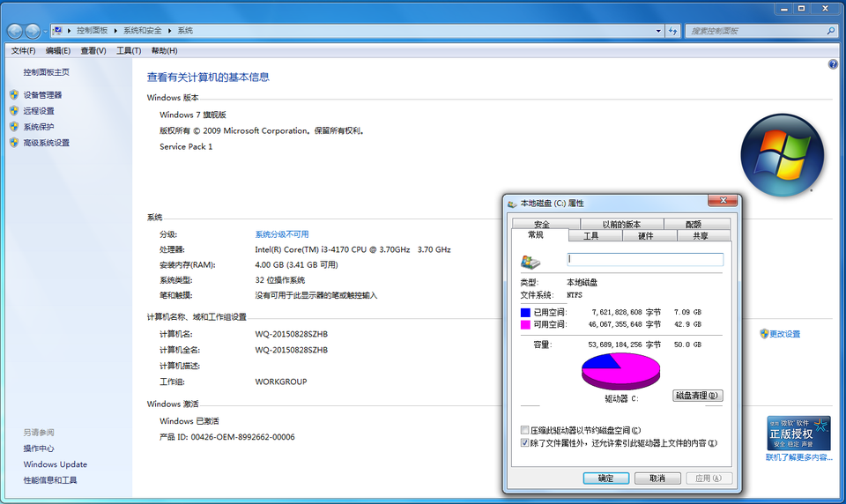Switch to the 安全 tab
The height and width of the screenshot is (504, 846).
coord(542,224)
